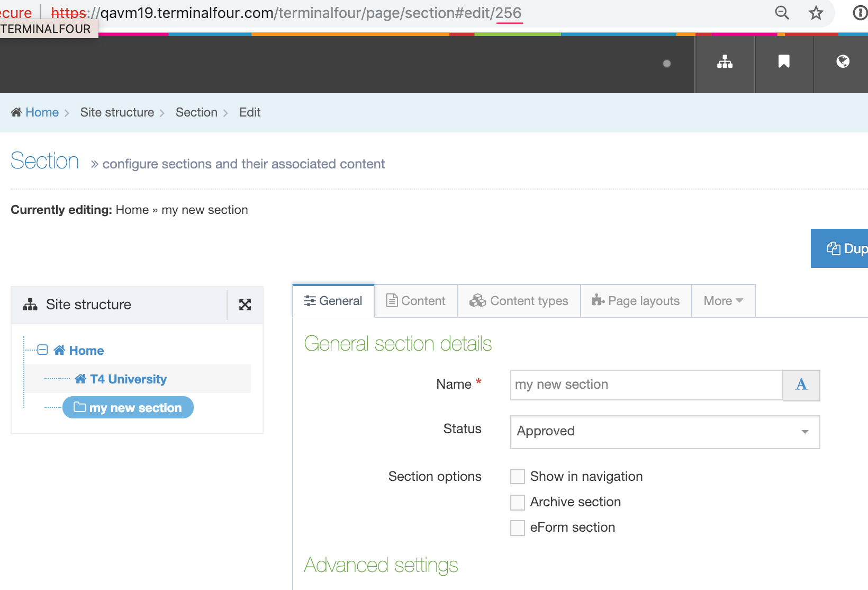Click the letter A button beside Name
The width and height of the screenshot is (868, 590).
pyautogui.click(x=801, y=385)
